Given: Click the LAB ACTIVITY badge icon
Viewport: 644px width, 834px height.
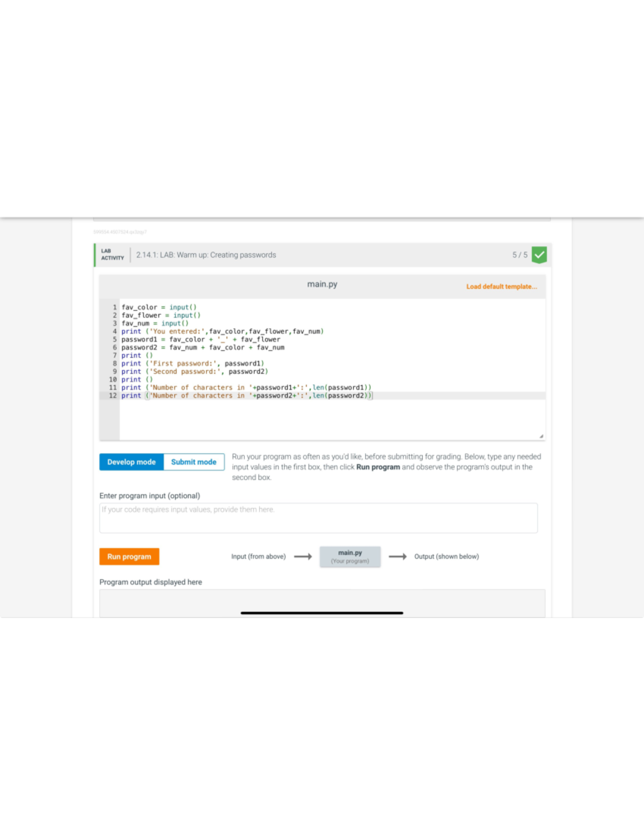Looking at the screenshot, I should (x=113, y=254).
